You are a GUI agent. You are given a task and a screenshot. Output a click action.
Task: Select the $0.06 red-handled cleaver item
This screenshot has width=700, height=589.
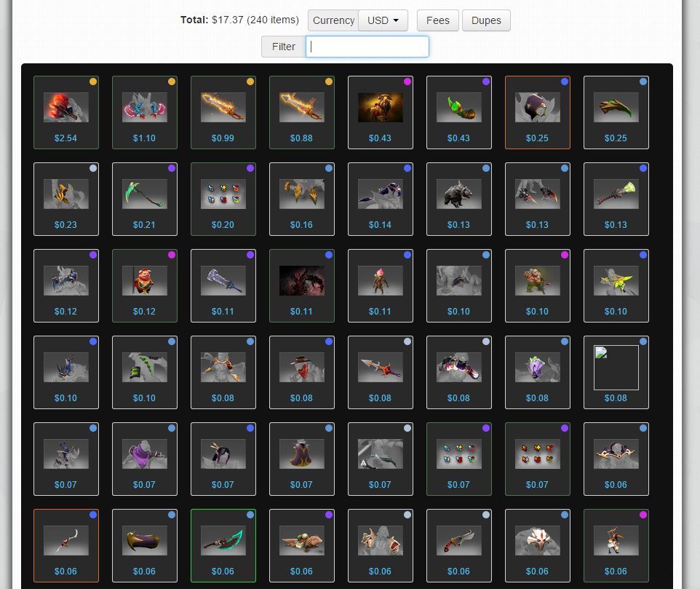(459, 546)
